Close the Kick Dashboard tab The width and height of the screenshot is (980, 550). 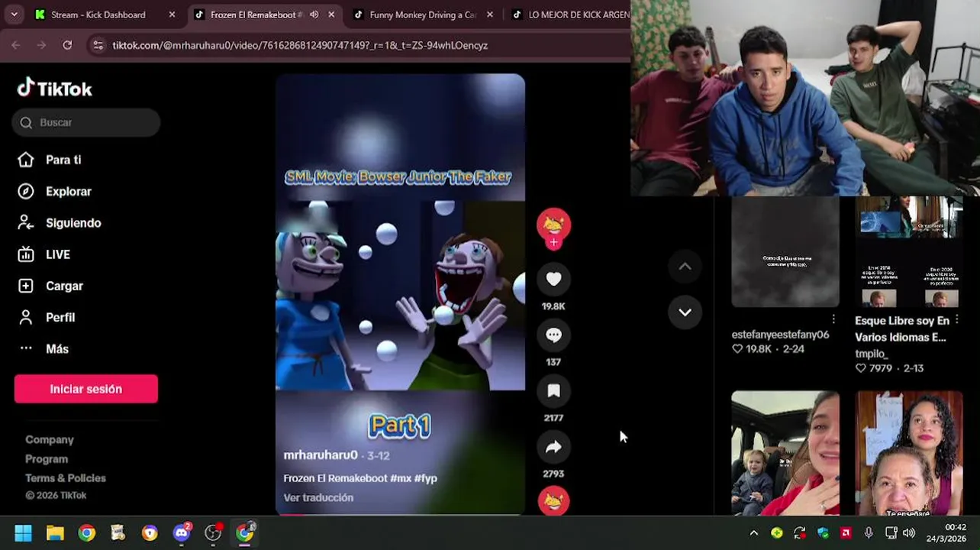pos(172,15)
